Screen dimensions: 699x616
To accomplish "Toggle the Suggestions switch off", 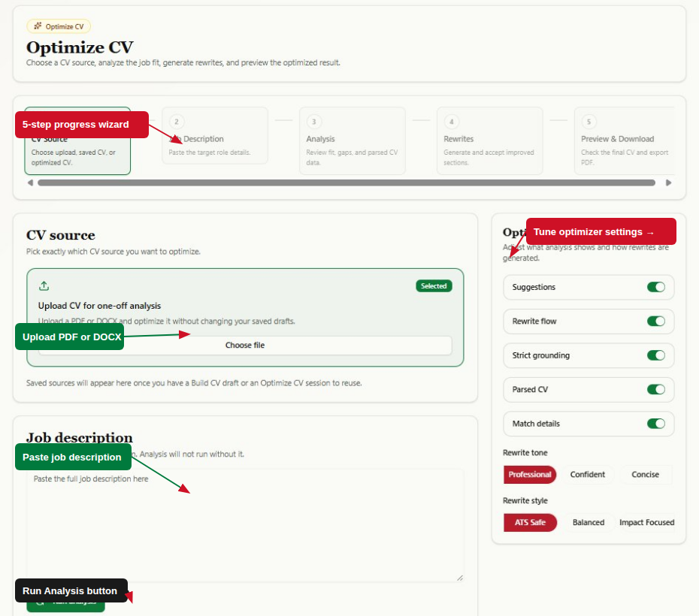I will 655,287.
